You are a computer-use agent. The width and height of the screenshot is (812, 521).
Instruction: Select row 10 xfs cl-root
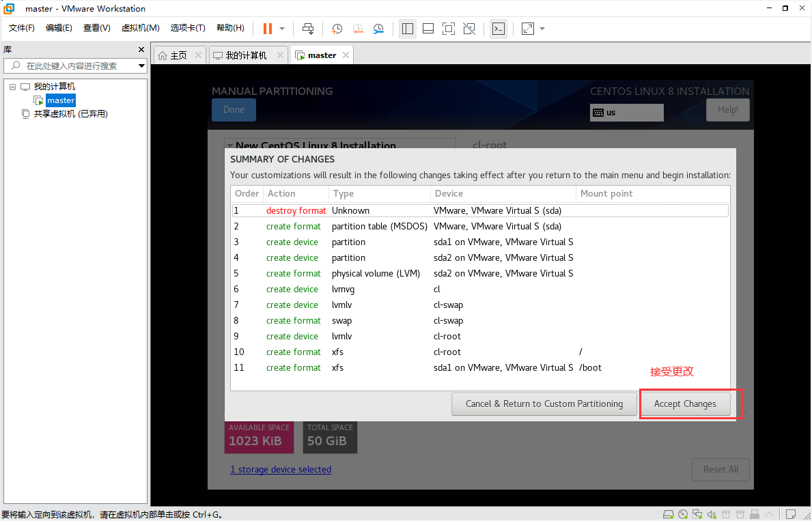[x=480, y=352]
